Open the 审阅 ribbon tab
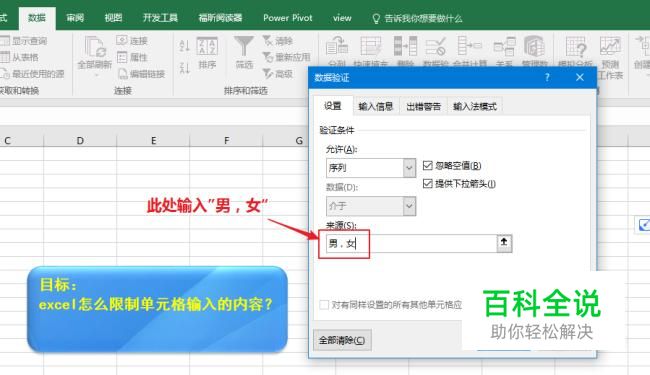 point(75,18)
